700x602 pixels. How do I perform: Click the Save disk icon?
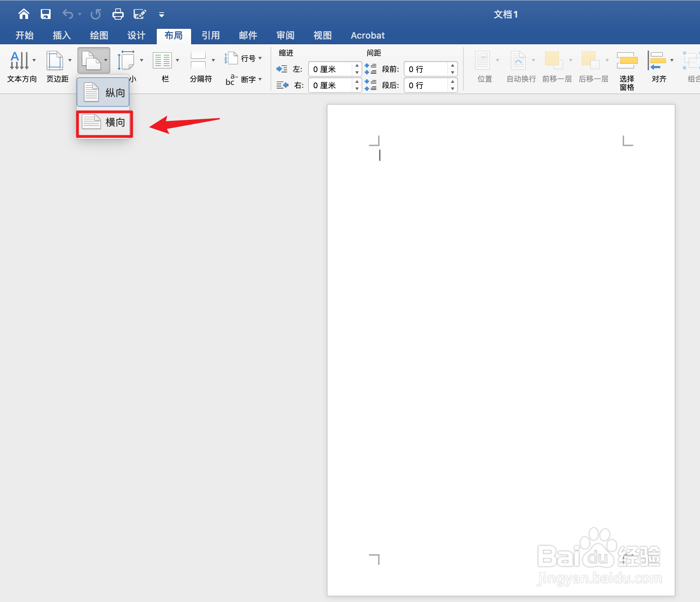[46, 14]
